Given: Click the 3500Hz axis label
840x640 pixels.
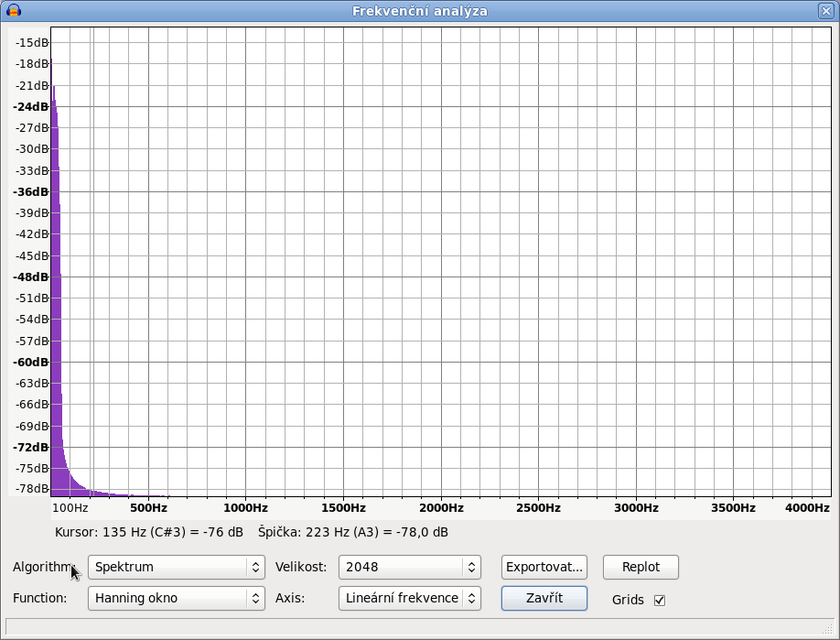Looking at the screenshot, I should pos(733,508).
